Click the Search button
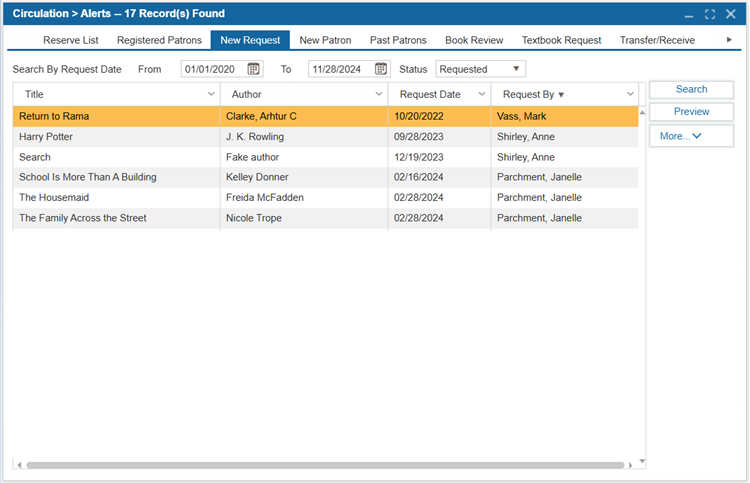 tap(691, 89)
